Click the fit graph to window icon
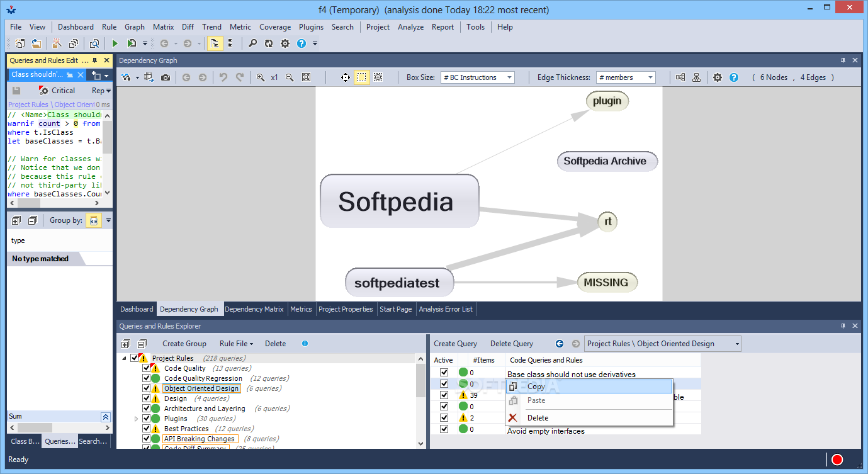The height and width of the screenshot is (474, 868). click(307, 77)
